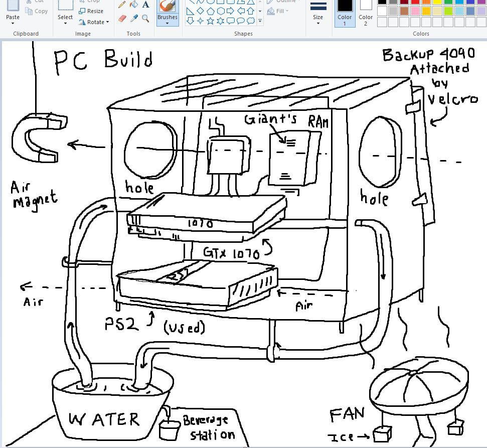Open the Paste dropdown arrow
Image resolution: width=487 pixels, height=448 pixels.
coord(13,23)
